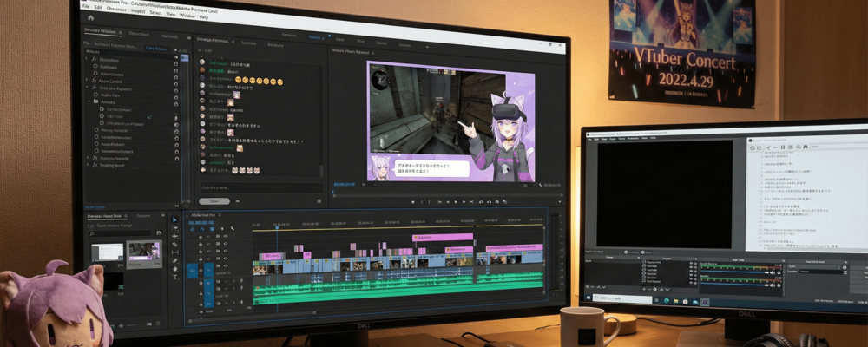Collapse the folder row in the effects tree
Screen dimensions: 868x347
pos(89,101)
